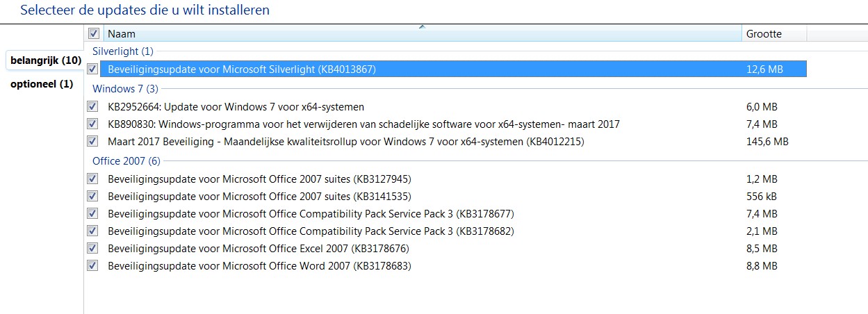
Task: Select the 145,6 MB monthly rollup size entry
Action: 767,141
